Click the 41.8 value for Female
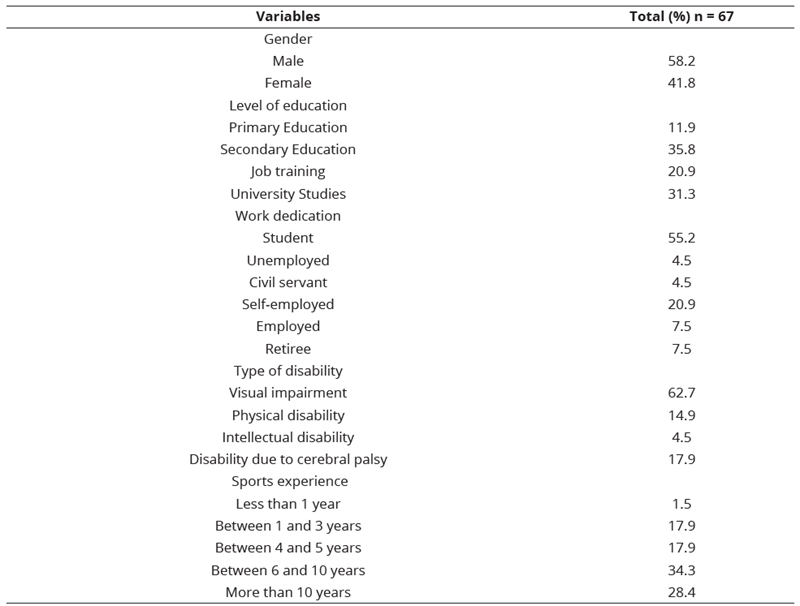This screenshot has height=606, width=800. pyautogui.click(x=681, y=83)
